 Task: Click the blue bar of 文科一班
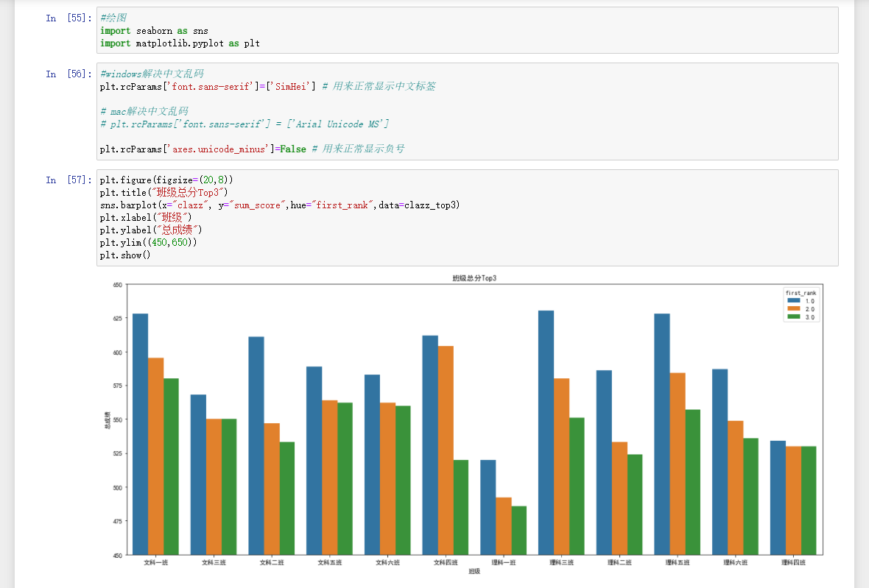tap(140, 434)
